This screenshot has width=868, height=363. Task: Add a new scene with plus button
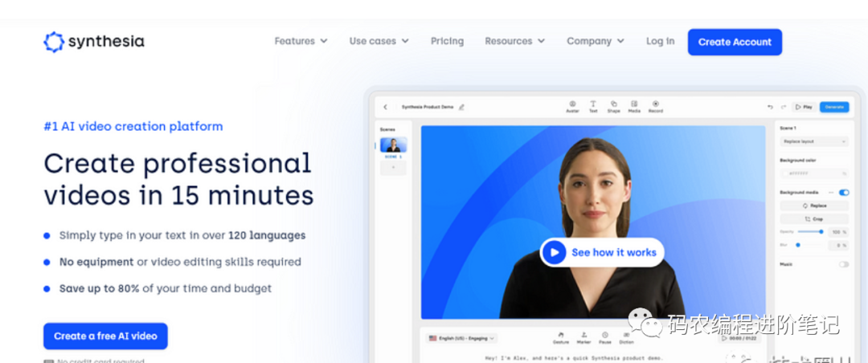coord(394,168)
